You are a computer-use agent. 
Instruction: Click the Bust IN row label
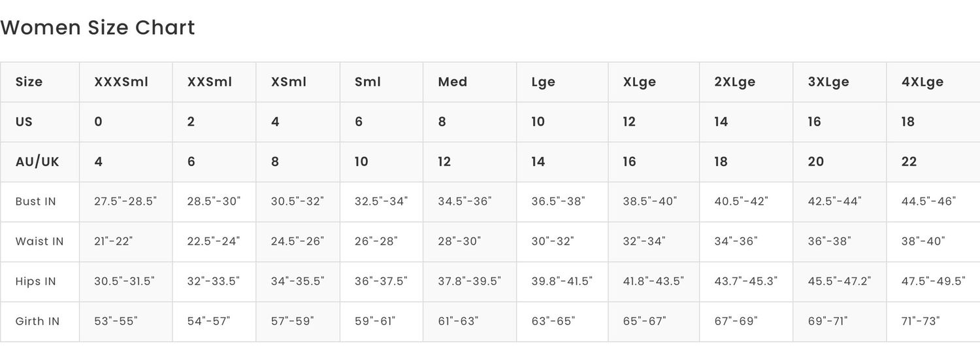(36, 201)
